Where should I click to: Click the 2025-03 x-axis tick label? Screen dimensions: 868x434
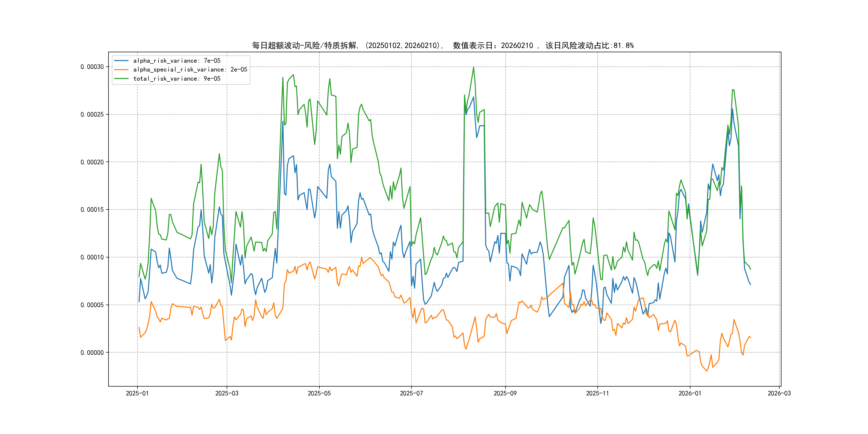227,393
